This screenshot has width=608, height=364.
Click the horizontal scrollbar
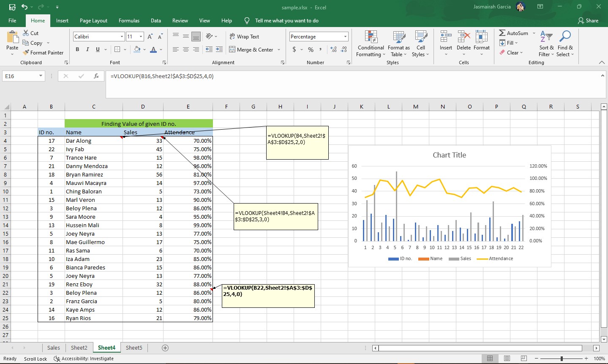tap(480, 348)
